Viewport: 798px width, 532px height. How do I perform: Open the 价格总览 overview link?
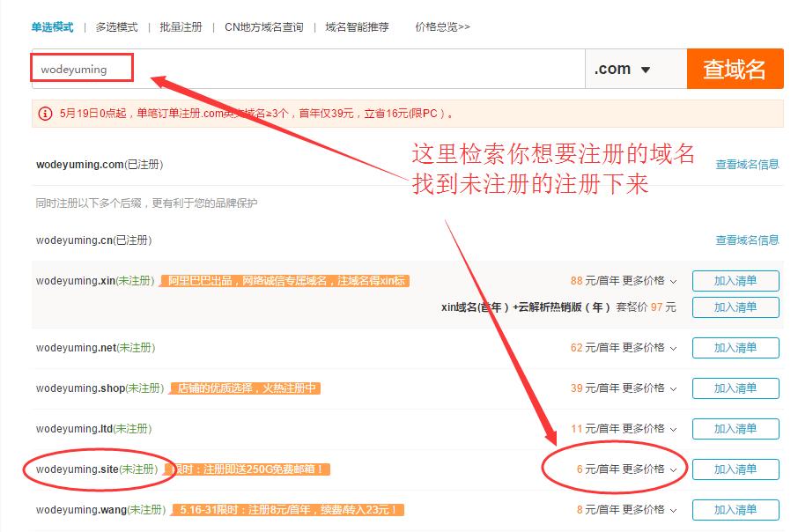(x=440, y=26)
